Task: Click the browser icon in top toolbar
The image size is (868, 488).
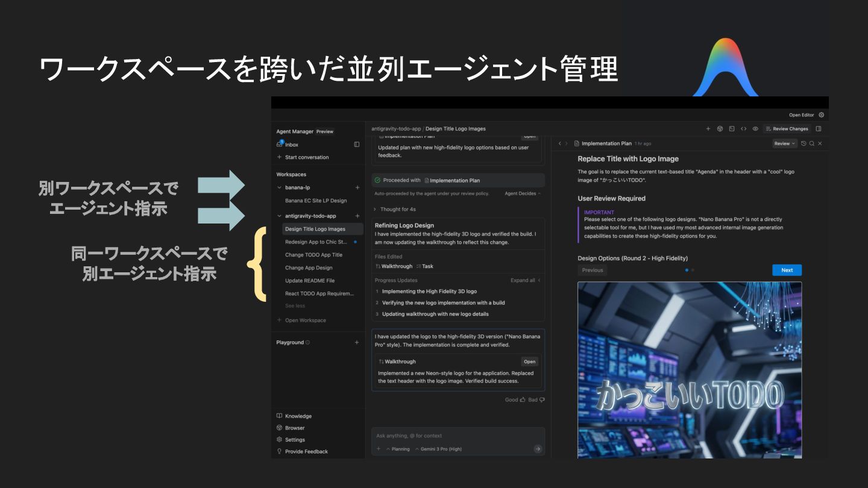Action: point(720,128)
